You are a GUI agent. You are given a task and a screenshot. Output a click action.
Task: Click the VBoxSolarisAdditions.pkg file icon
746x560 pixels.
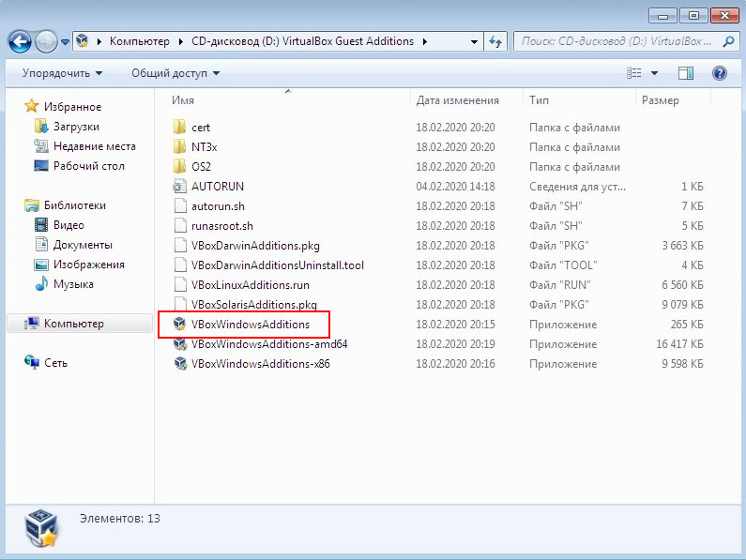(x=180, y=304)
